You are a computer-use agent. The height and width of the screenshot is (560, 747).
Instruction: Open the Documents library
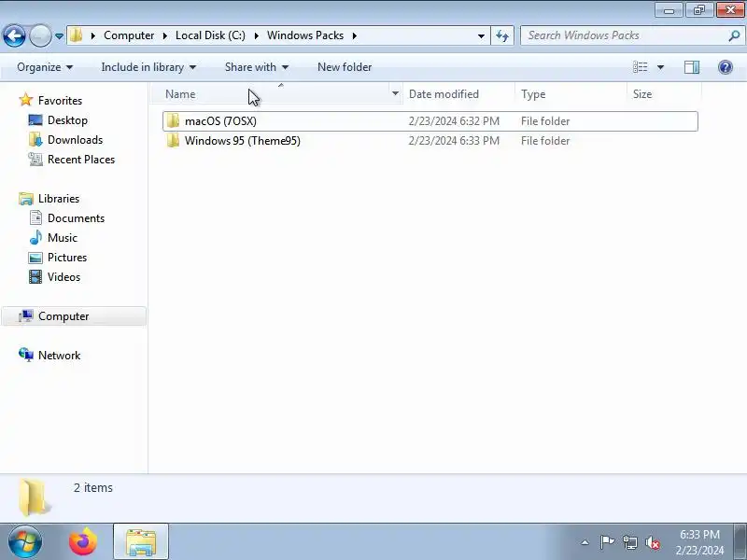tap(77, 218)
